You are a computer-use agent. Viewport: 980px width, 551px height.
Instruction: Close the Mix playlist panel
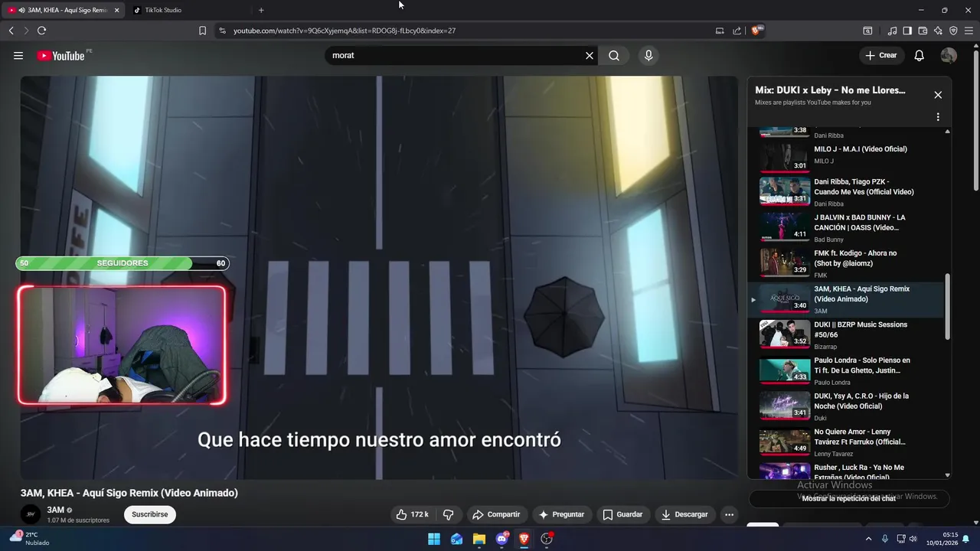tap(938, 95)
